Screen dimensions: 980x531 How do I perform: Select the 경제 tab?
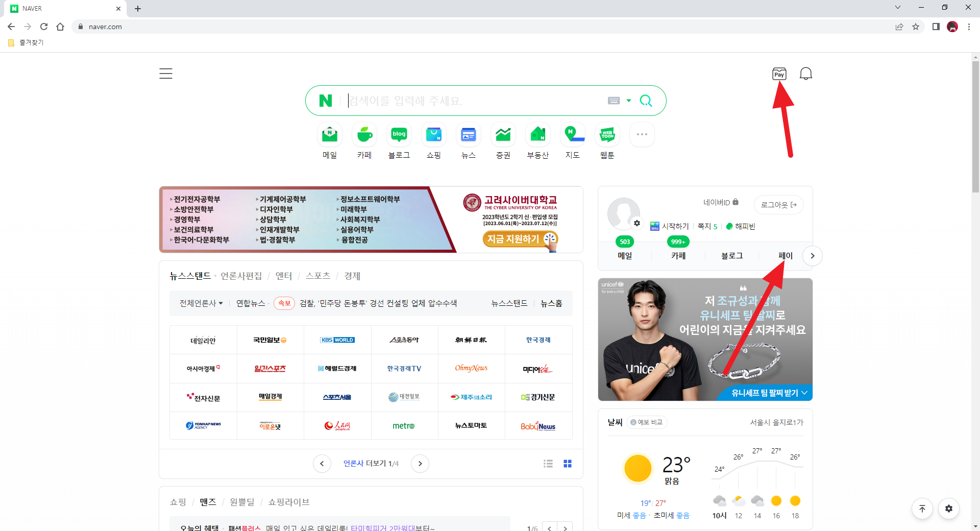[352, 276]
